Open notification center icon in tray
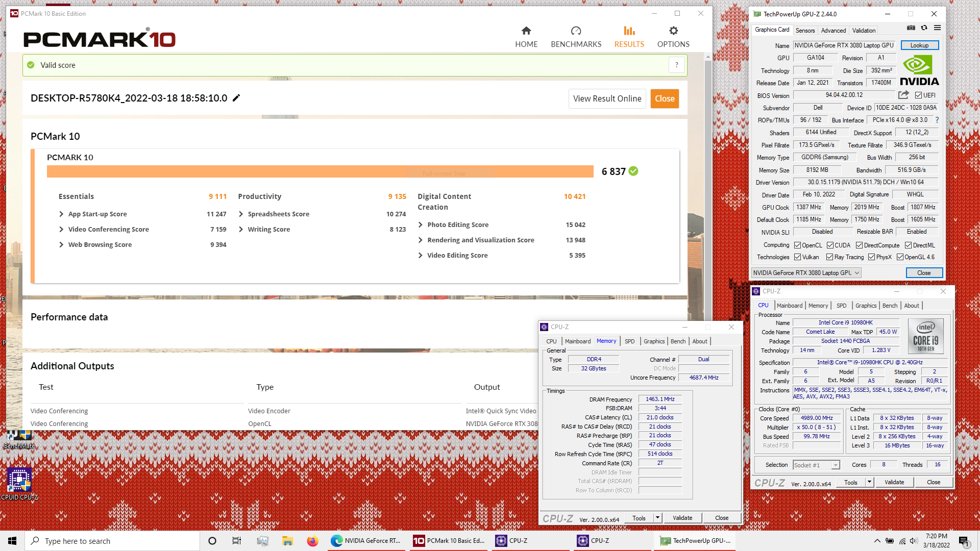The image size is (980, 551). [x=964, y=541]
